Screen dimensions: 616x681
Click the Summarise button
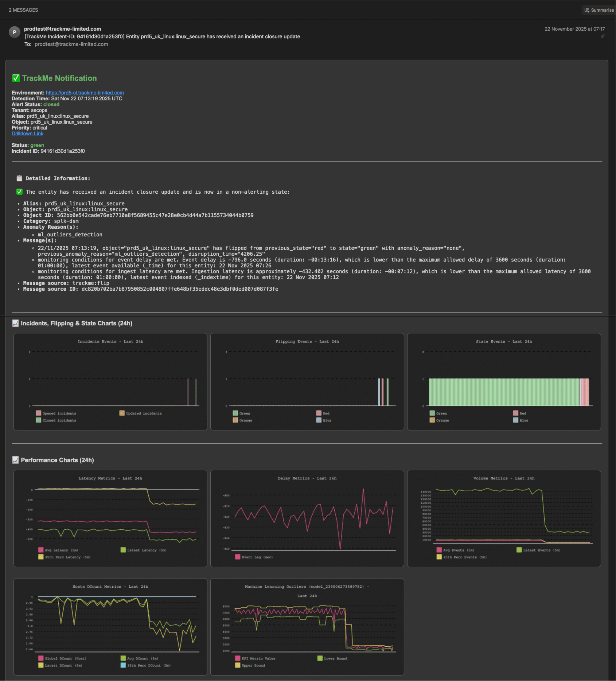tap(599, 10)
